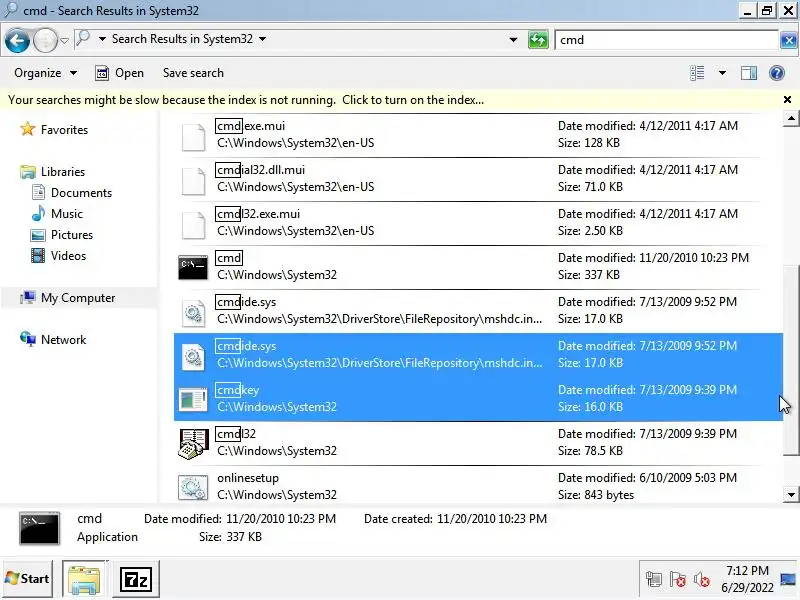The image size is (800, 600).
Task: Select the cmdl32.exe.mui file name
Action: click(x=258, y=213)
